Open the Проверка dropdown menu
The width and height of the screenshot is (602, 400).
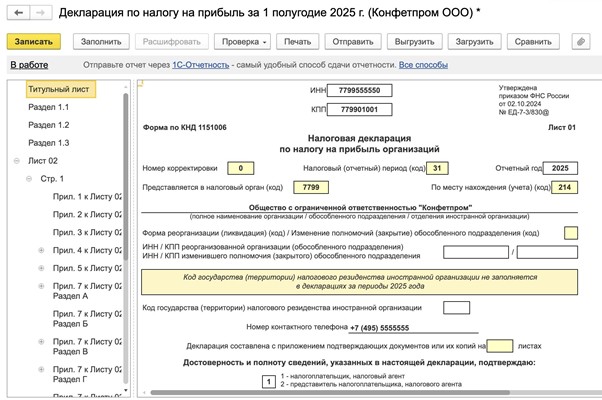(245, 42)
